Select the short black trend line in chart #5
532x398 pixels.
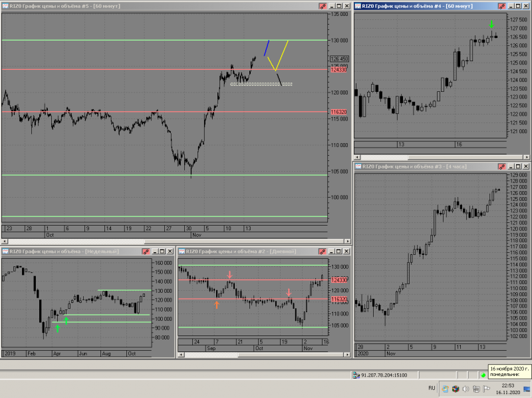tap(279, 79)
